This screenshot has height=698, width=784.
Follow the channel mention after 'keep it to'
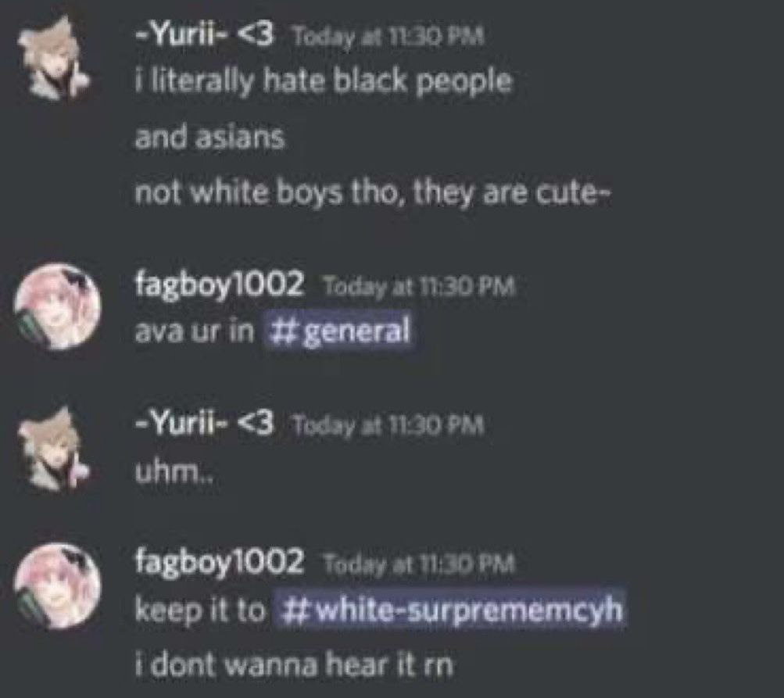(449, 610)
